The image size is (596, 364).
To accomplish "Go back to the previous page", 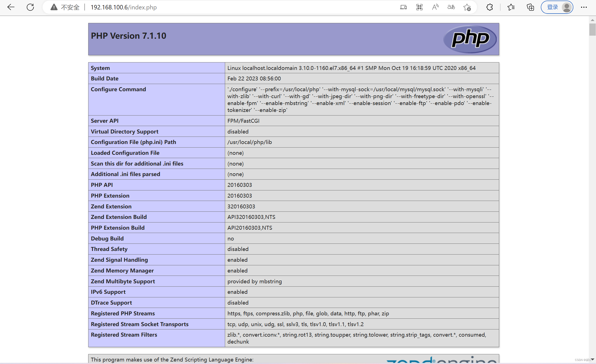I will tap(11, 7).
